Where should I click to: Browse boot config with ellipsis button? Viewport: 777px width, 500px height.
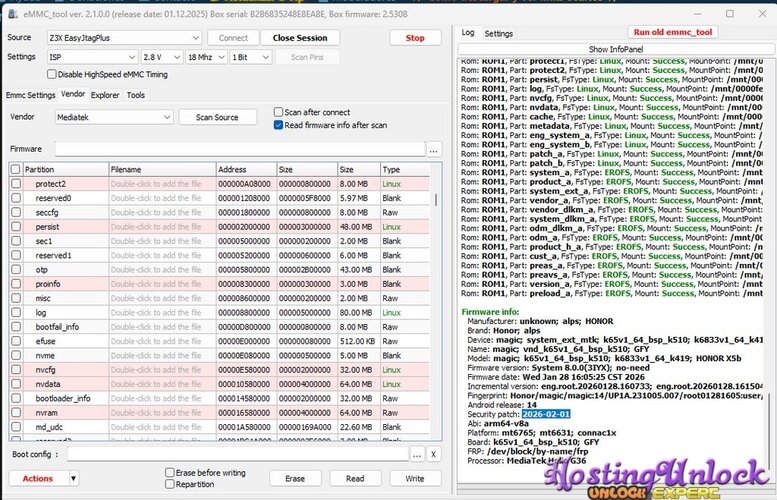click(x=417, y=454)
